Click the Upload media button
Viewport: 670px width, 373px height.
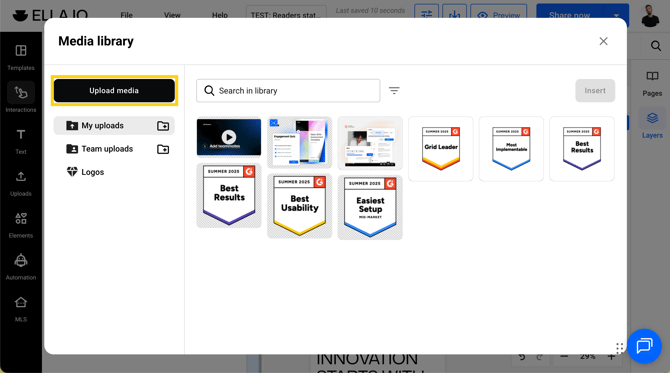[x=114, y=91]
